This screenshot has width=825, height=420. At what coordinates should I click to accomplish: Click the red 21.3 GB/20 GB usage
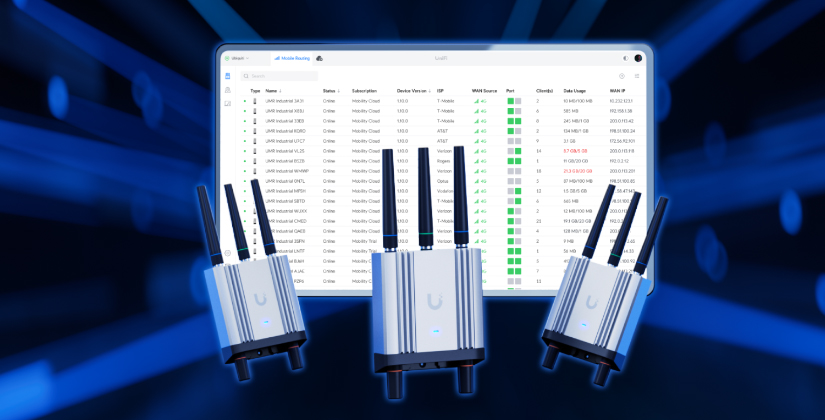click(578, 171)
